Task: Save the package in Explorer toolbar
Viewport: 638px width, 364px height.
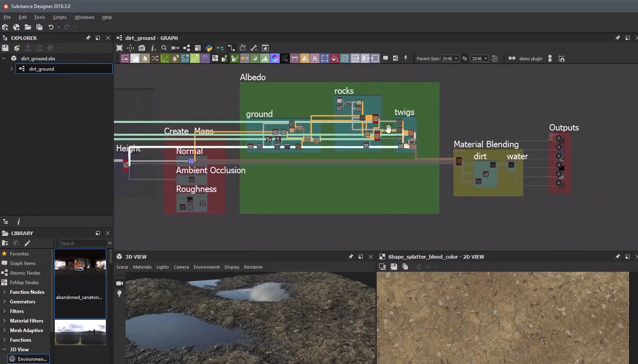Action: point(5,48)
